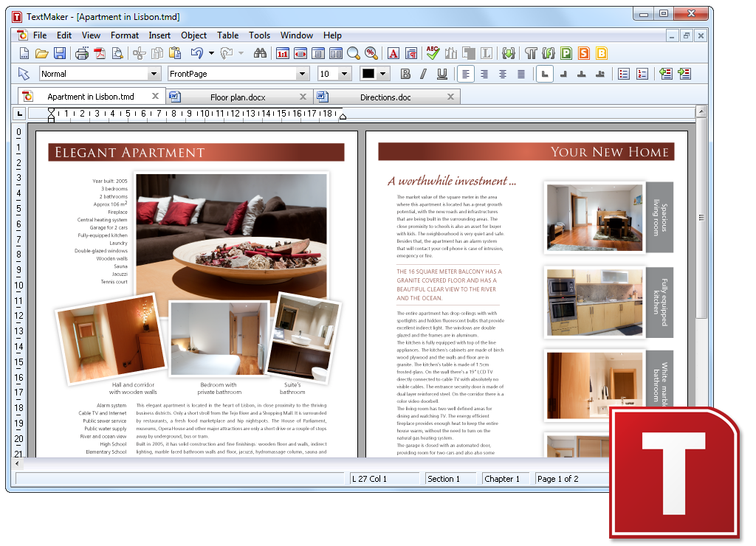Expand the font size 10 dropdown
This screenshot has height=546, width=756.
[x=344, y=73]
